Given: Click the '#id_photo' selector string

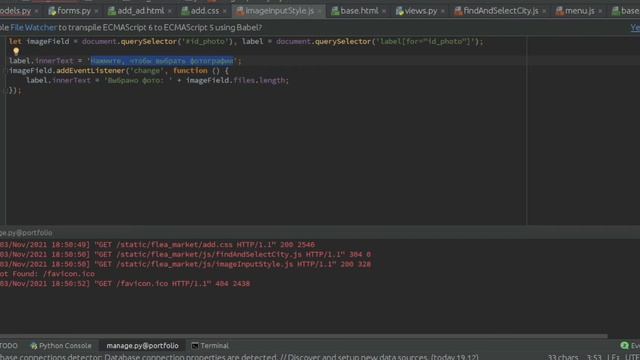Looking at the screenshot, I should 205,41.
